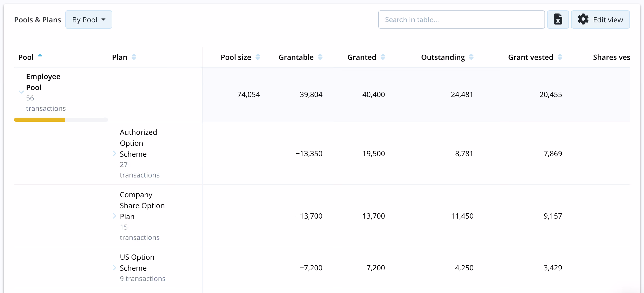Open the By Pool dropdown
This screenshot has height=293, width=644.
click(x=89, y=20)
